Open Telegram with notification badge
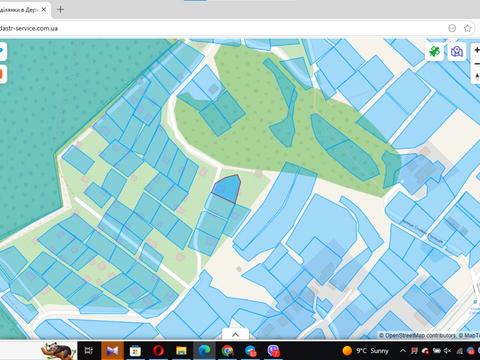 coord(250,351)
